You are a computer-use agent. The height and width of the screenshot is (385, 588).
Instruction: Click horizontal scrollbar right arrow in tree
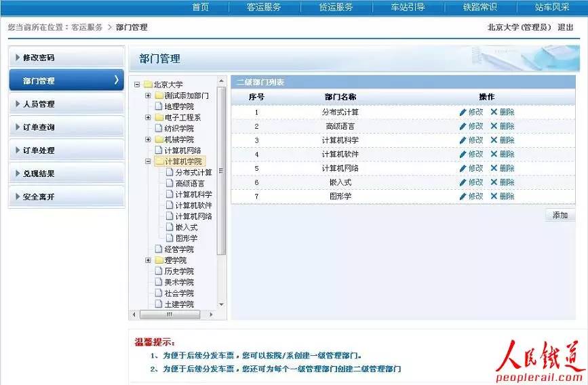coord(211,315)
